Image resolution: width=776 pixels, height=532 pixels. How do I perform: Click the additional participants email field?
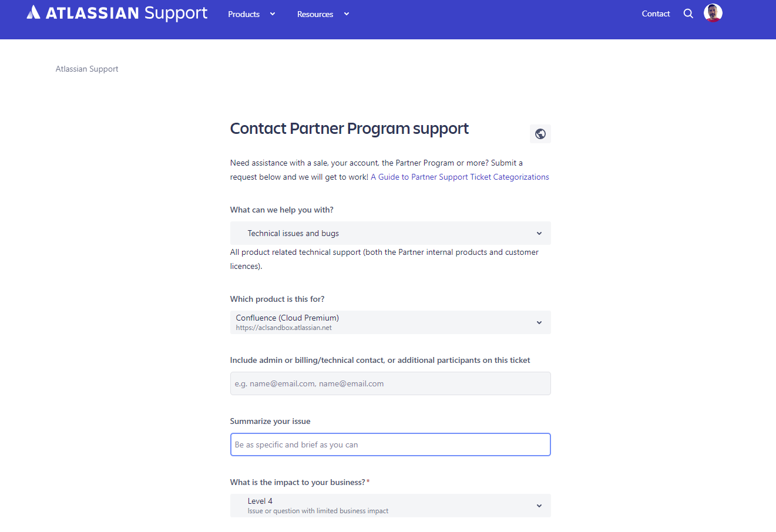[390, 383]
